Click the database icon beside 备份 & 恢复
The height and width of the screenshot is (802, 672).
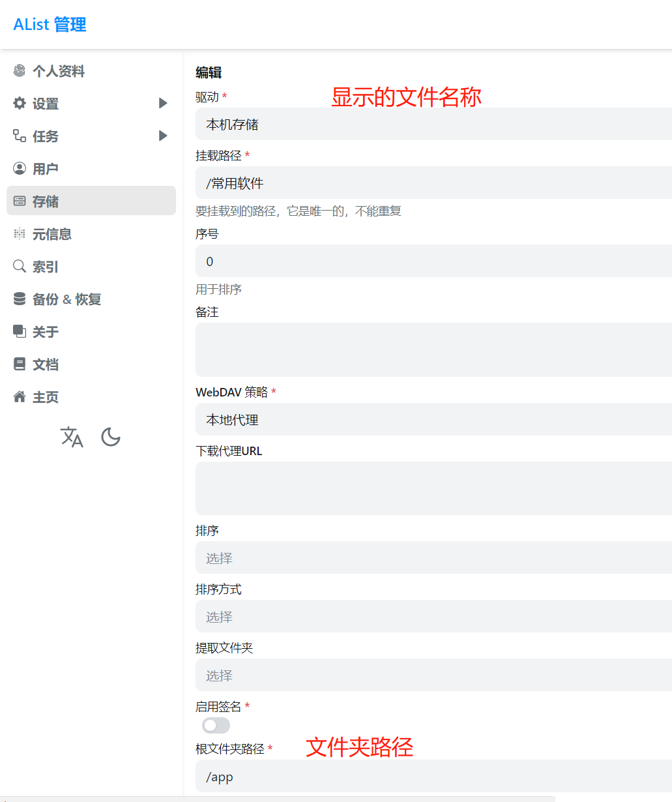tap(20, 299)
